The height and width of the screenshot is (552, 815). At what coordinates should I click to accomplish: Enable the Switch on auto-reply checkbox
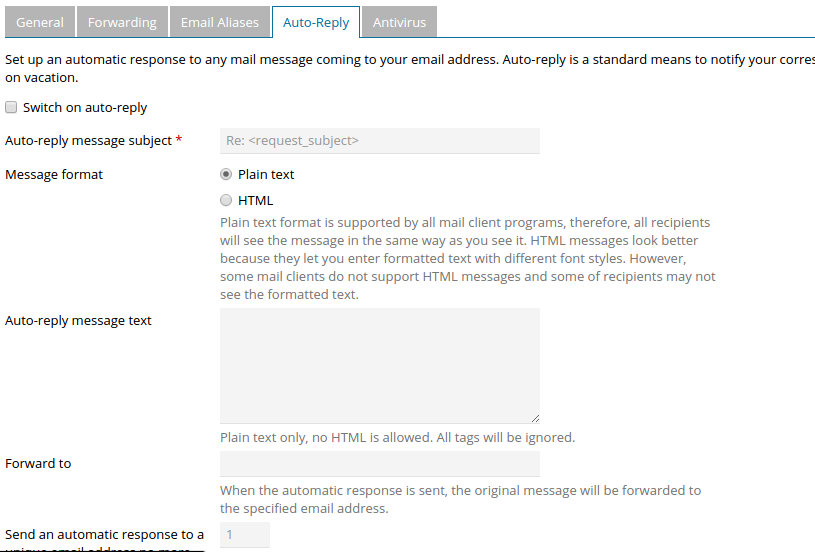click(x=11, y=107)
